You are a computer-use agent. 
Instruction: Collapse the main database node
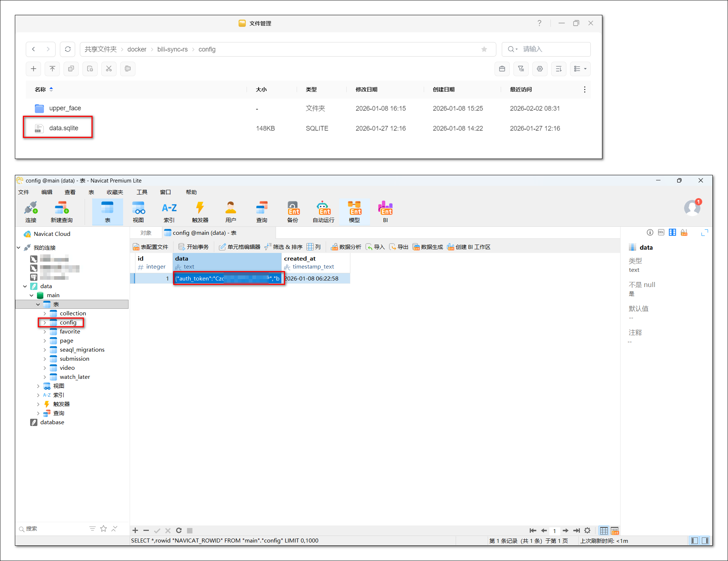pyautogui.click(x=32, y=295)
